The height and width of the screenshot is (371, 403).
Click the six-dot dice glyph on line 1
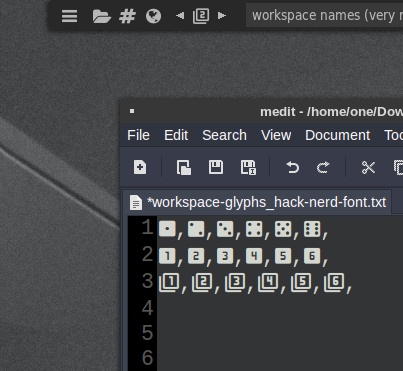(x=312, y=229)
